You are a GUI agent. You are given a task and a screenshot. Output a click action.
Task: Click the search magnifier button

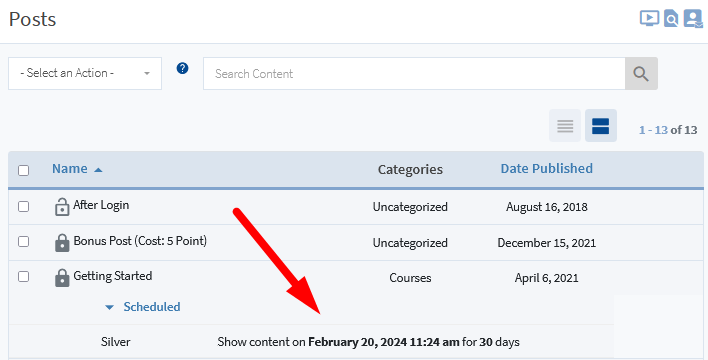(641, 74)
